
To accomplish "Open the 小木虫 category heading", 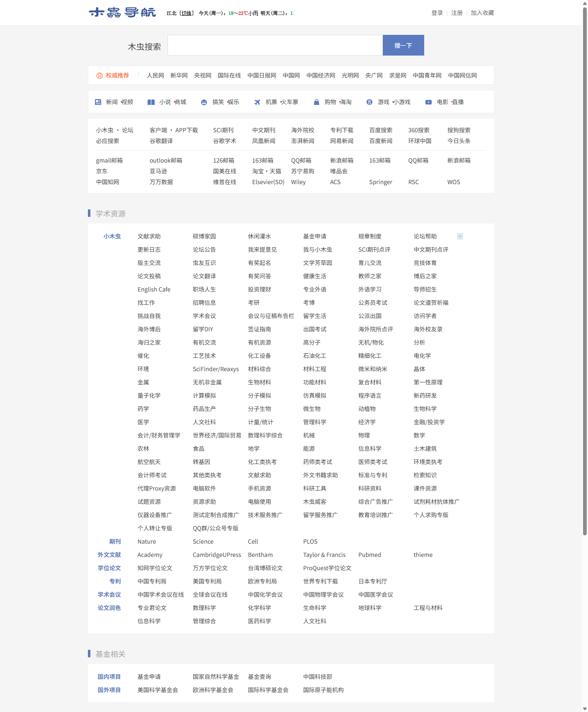I will click(x=112, y=236).
